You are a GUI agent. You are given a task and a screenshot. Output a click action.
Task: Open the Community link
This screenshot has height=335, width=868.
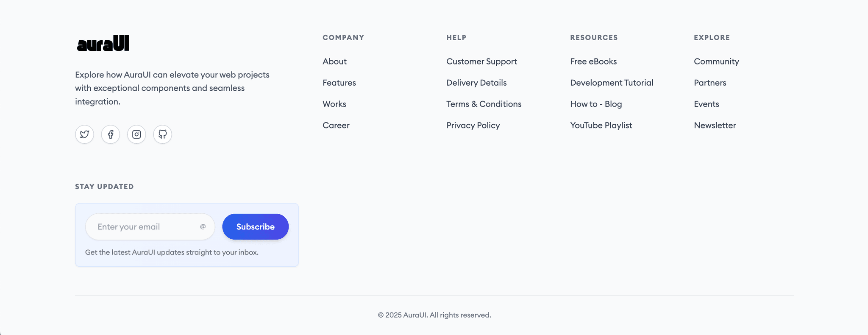coord(716,61)
